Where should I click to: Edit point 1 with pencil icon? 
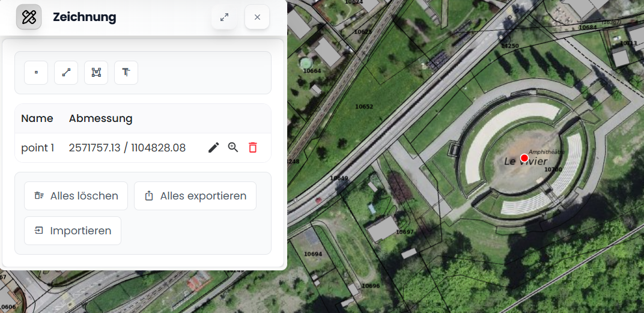[x=214, y=148]
